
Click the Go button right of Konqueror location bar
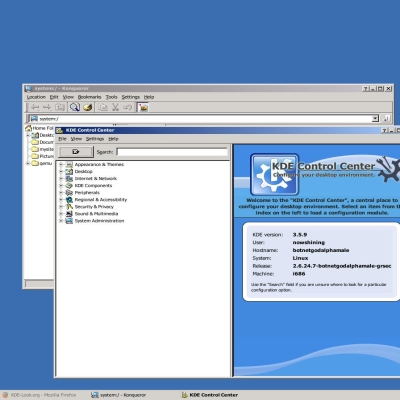tap(386, 118)
